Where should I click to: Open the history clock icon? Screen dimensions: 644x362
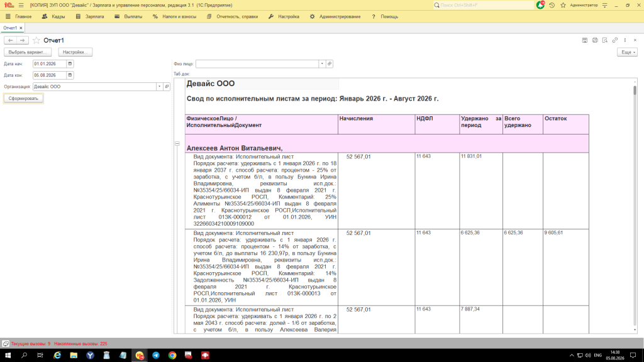pyautogui.click(x=552, y=5)
